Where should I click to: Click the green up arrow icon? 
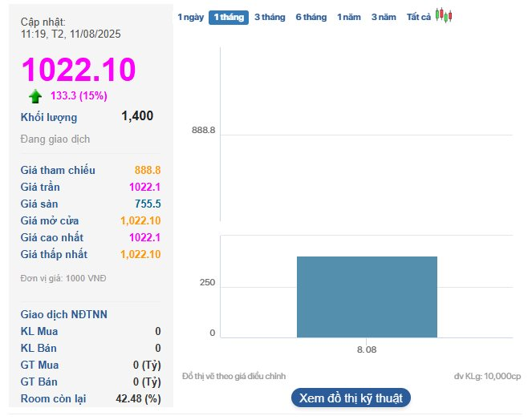(35, 96)
